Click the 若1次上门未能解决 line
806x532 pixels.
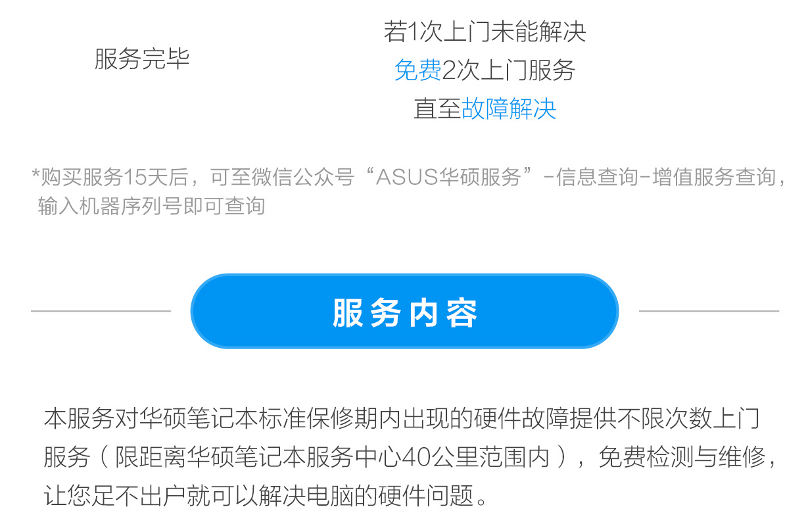(x=485, y=32)
